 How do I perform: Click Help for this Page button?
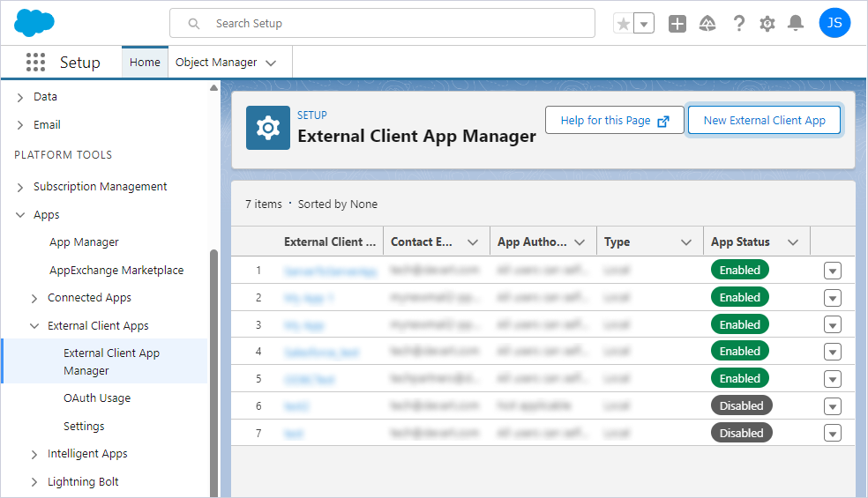point(615,120)
